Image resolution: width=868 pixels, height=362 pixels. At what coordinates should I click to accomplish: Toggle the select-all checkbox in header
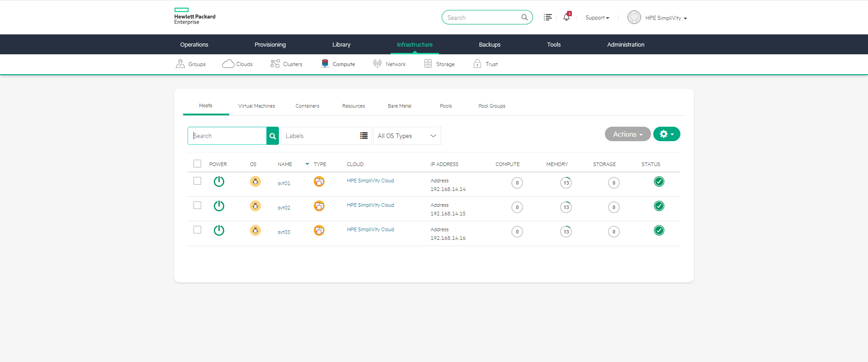coord(197,164)
